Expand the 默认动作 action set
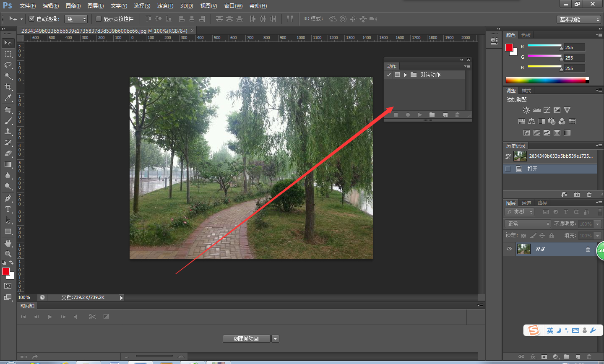 (406, 75)
